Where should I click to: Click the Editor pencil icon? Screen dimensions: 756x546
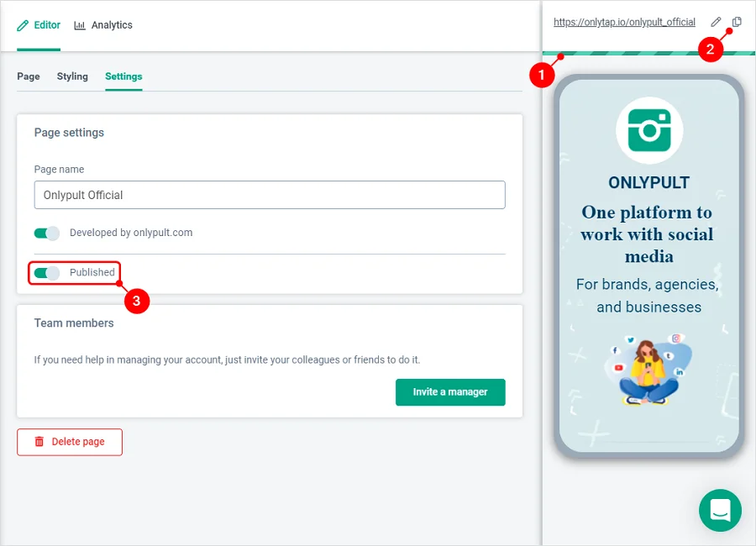(x=23, y=25)
